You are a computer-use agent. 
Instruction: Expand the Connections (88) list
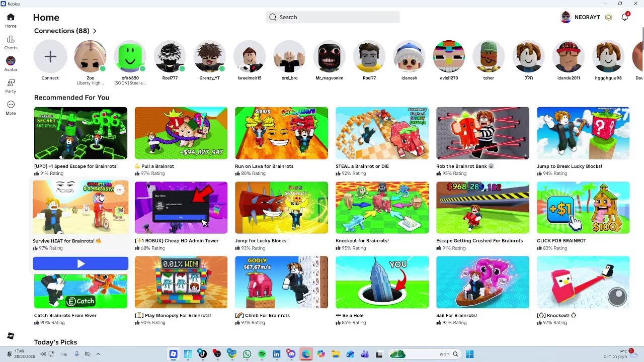pos(65,31)
